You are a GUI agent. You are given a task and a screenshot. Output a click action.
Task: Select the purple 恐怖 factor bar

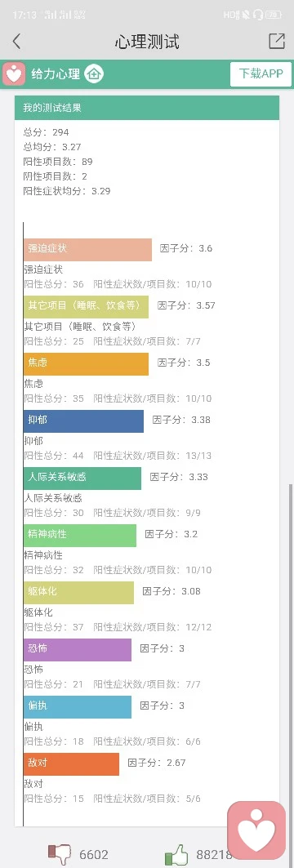pos(78,649)
